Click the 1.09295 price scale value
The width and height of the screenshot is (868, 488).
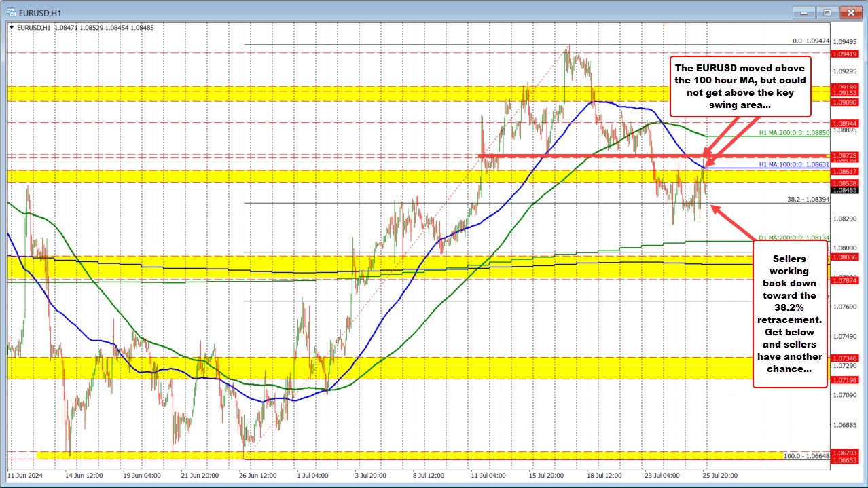coord(845,71)
